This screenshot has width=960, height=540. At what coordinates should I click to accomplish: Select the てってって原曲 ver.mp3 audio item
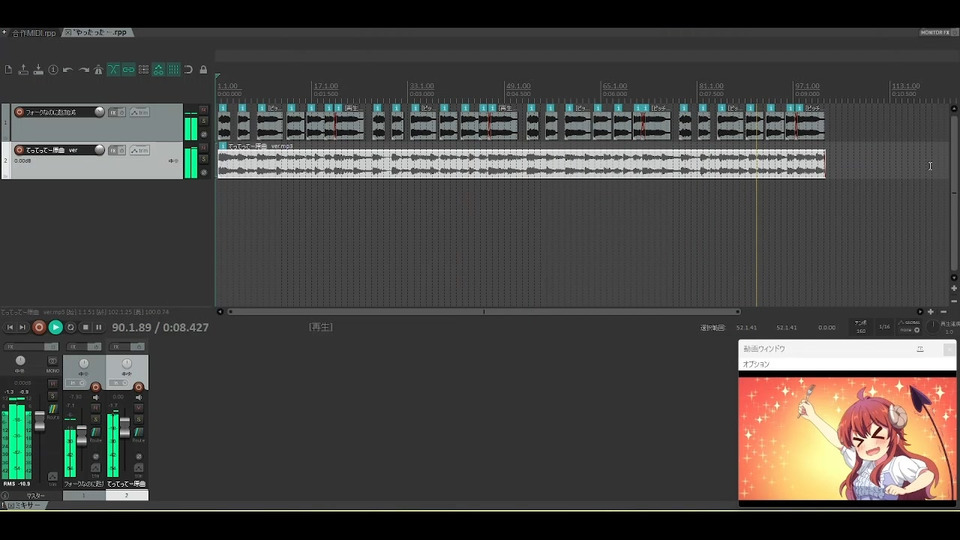521,163
